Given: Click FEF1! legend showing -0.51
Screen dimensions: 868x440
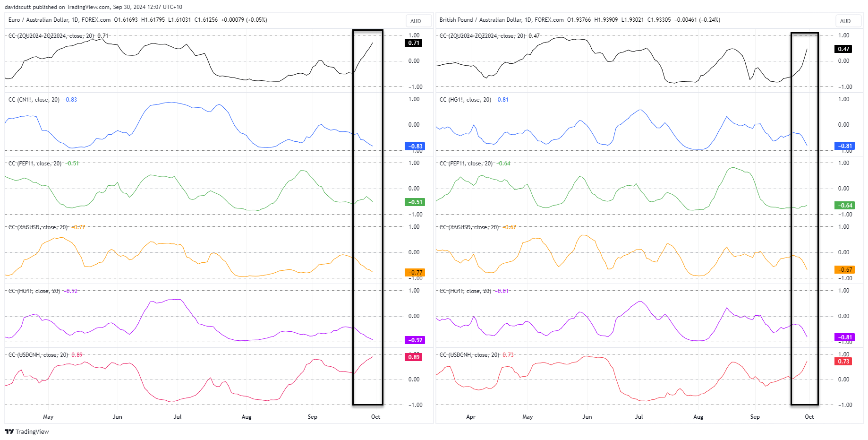Looking at the screenshot, I should [44, 164].
